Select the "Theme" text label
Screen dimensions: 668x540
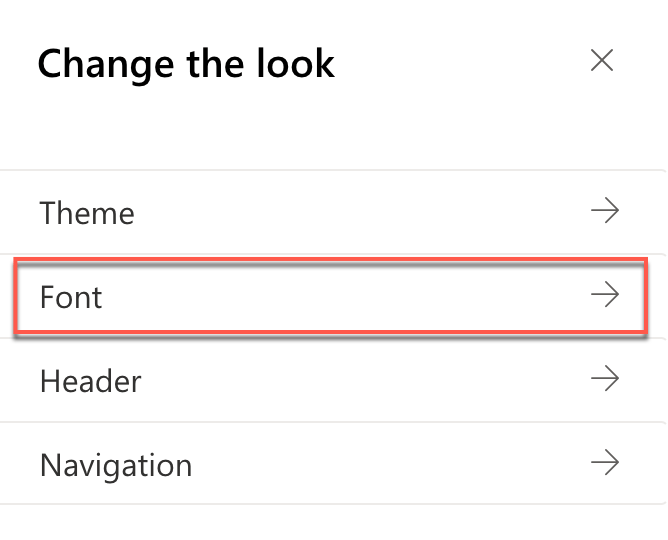pyautogui.click(x=87, y=213)
